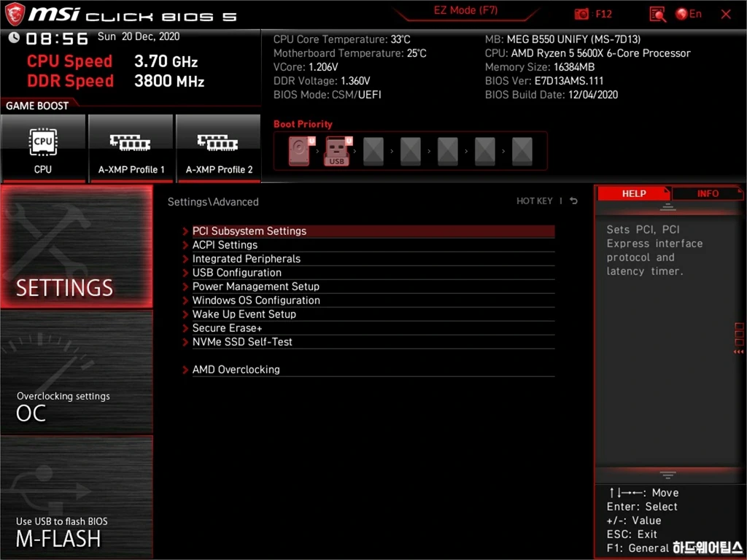The height and width of the screenshot is (560, 747).
Task: Switch to the HELP tab
Action: click(634, 193)
